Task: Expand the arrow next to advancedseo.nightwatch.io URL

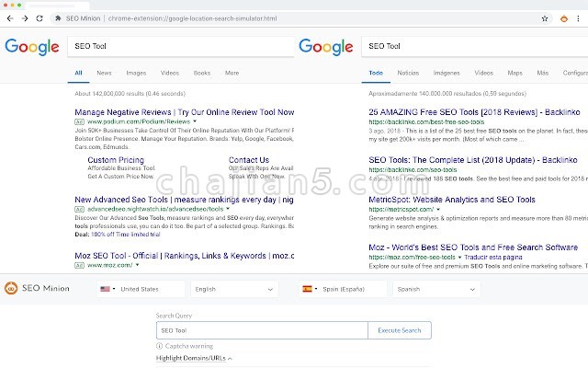Action: (228, 209)
